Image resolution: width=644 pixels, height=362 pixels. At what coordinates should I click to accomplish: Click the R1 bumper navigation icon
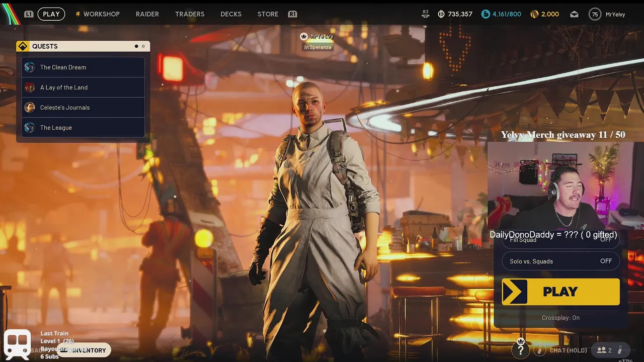coord(292,14)
